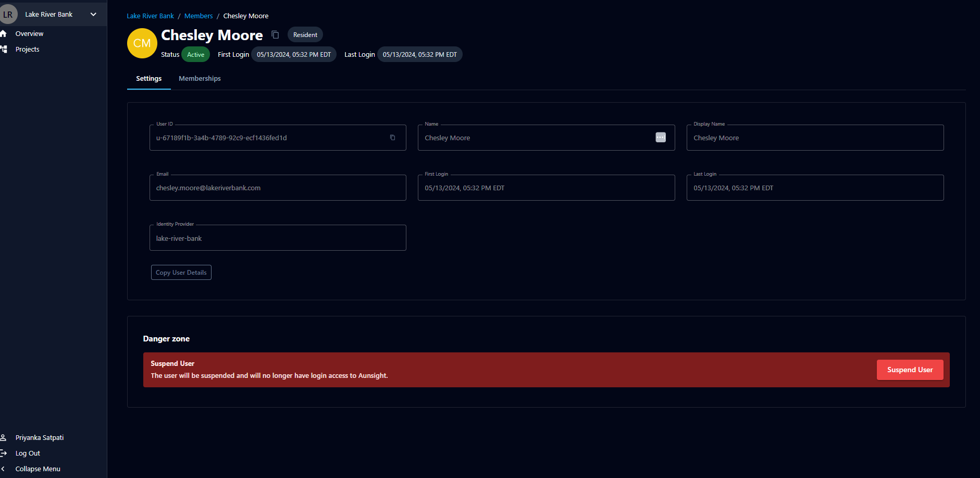
Task: Copy the User ID with the clipboard icon
Action: point(392,138)
